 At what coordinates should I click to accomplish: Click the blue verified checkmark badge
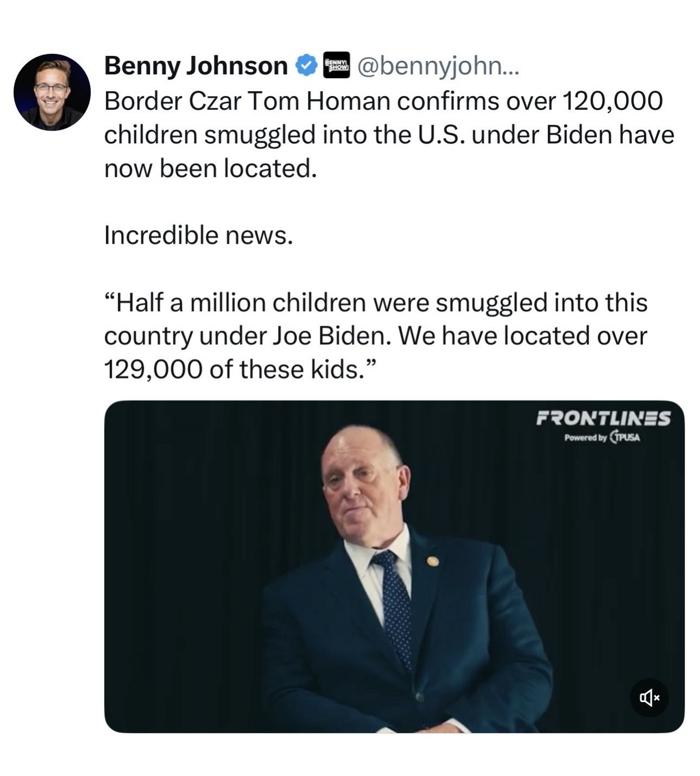tap(306, 66)
